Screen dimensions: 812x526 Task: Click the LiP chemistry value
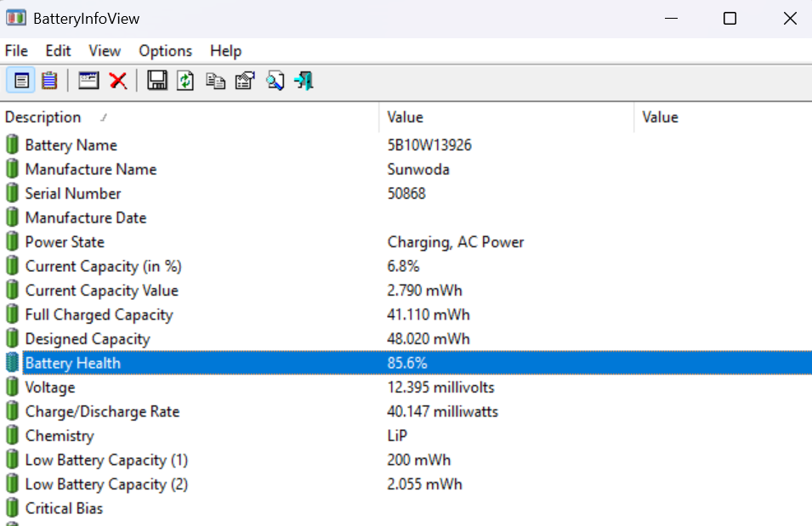[x=397, y=435]
